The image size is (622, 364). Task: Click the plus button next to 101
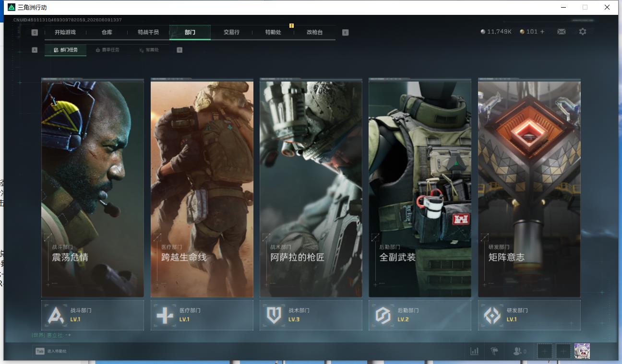542,32
